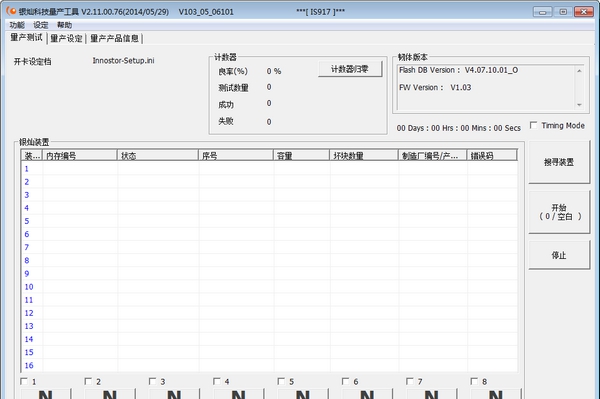
Task: Select device row 11
Action: (270, 300)
